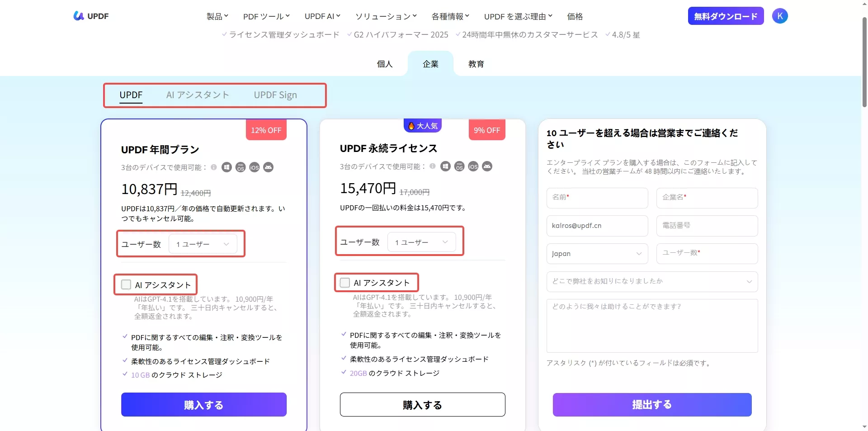Image resolution: width=868 pixels, height=431 pixels.
Task: Click the 大人気 flame badge
Action: tap(423, 126)
